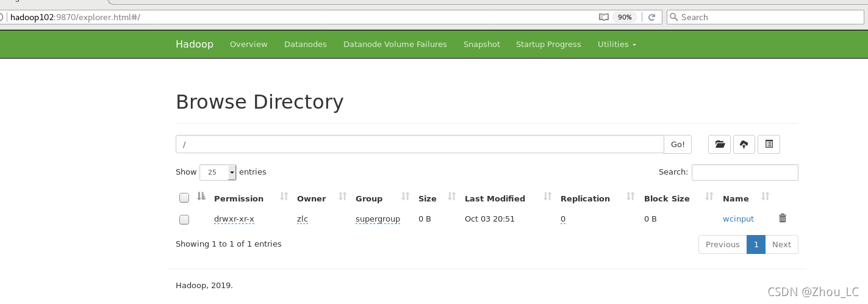This screenshot has width=868, height=304.
Task: Click the search magnifier icon in browser
Action: point(674,17)
